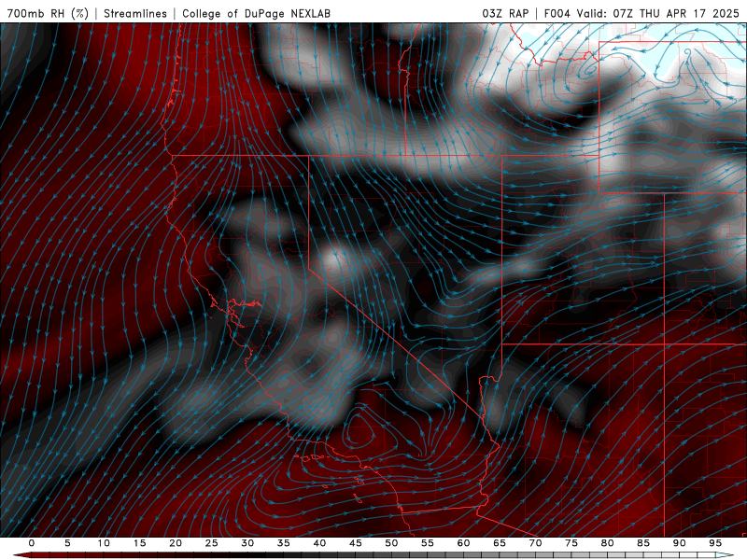Click 'Valid: 07Z THU APR 17 2025' text
The width and height of the screenshot is (747, 560).
tap(658, 13)
